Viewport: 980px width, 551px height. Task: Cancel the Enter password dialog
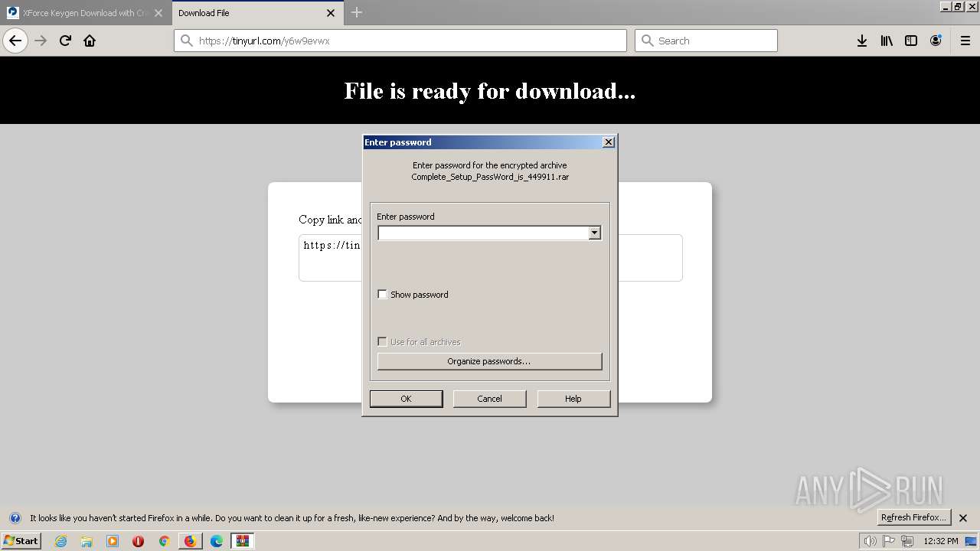pos(490,399)
